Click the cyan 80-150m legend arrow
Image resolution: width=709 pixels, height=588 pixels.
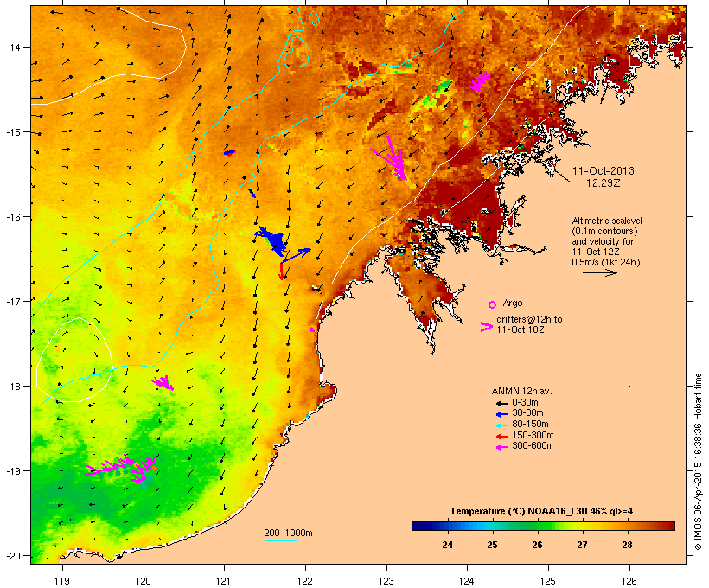pos(501,425)
